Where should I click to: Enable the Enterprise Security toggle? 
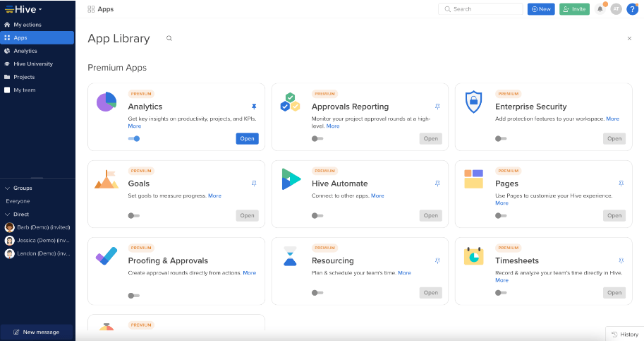coord(501,138)
